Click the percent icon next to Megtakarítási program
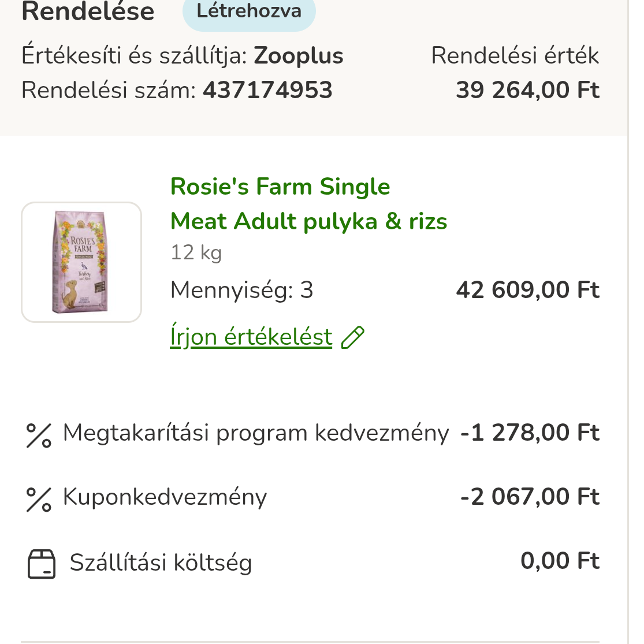 (39, 435)
